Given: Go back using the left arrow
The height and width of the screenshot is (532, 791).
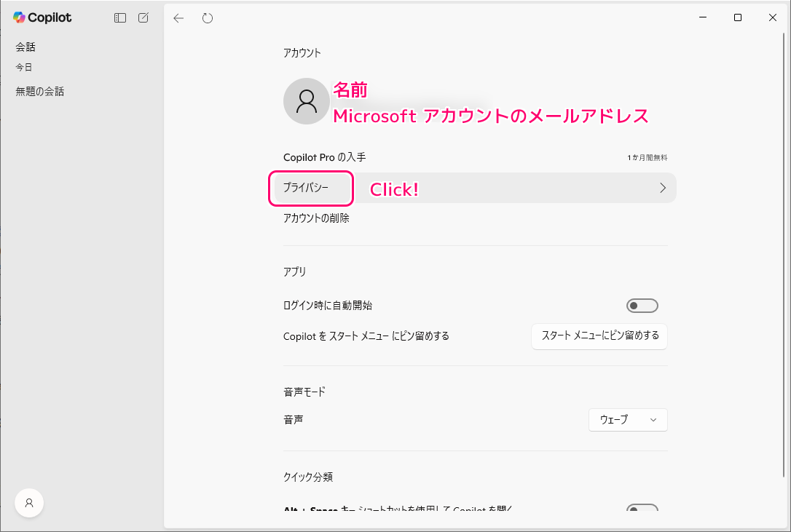Looking at the screenshot, I should click(x=178, y=18).
